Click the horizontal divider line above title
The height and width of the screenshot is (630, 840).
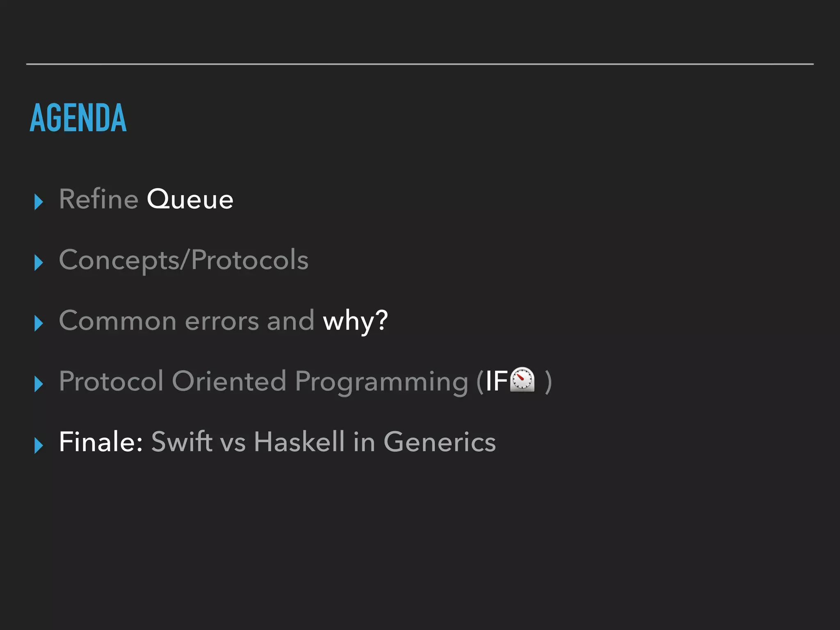point(420,64)
